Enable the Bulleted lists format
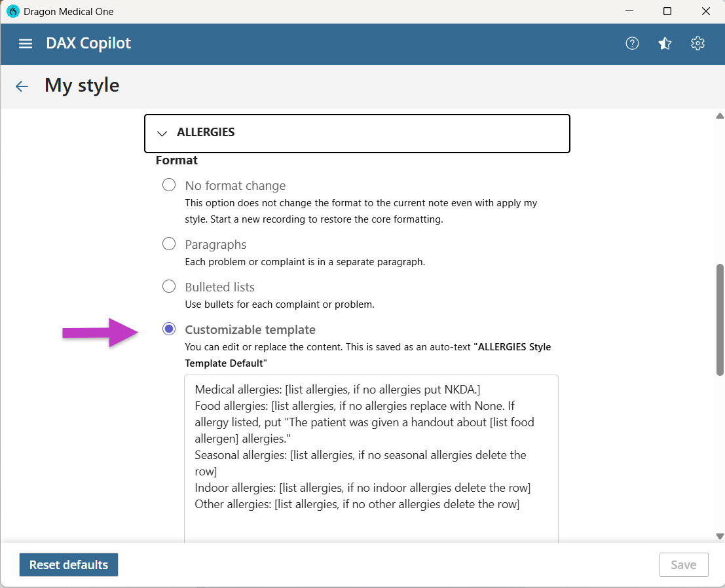The image size is (725, 588). (x=169, y=286)
